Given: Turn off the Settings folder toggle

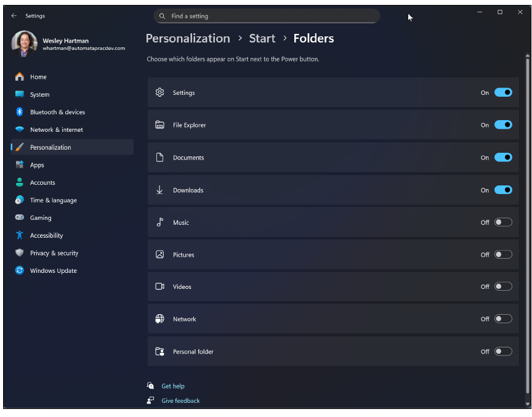Looking at the screenshot, I should (x=503, y=93).
